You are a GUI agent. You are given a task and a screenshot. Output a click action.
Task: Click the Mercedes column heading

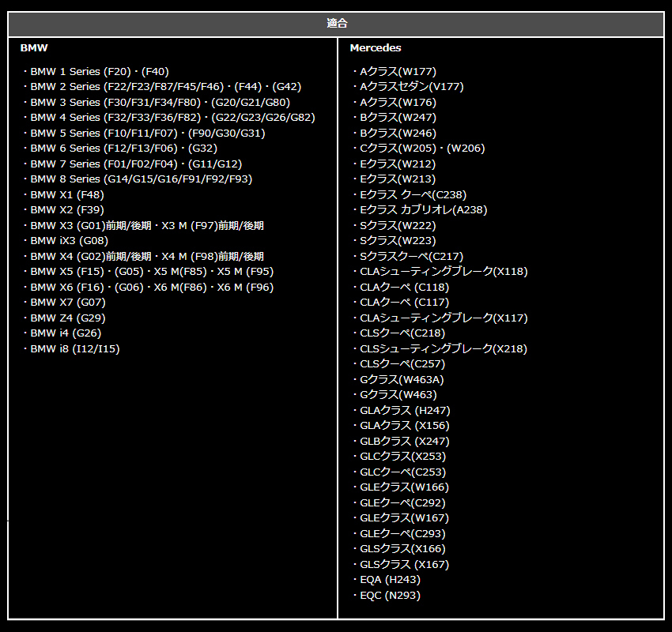tap(375, 48)
